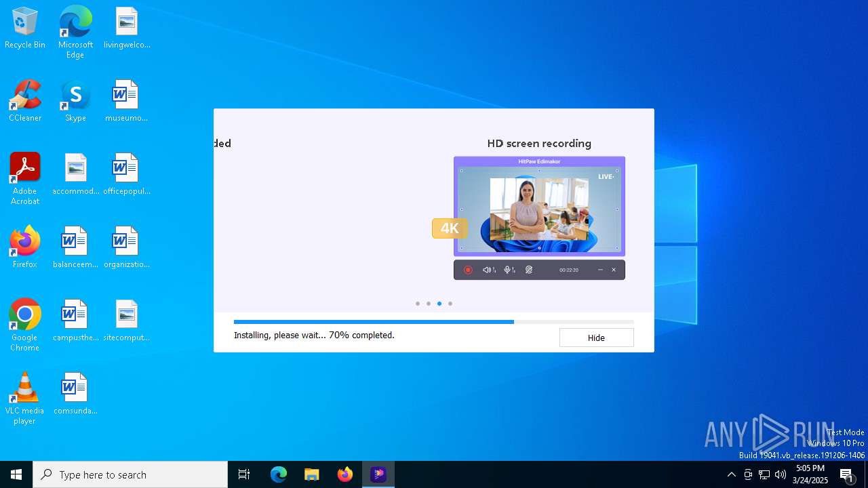Select the officepopul Word document
This screenshot has height=488, width=868.
(127, 175)
